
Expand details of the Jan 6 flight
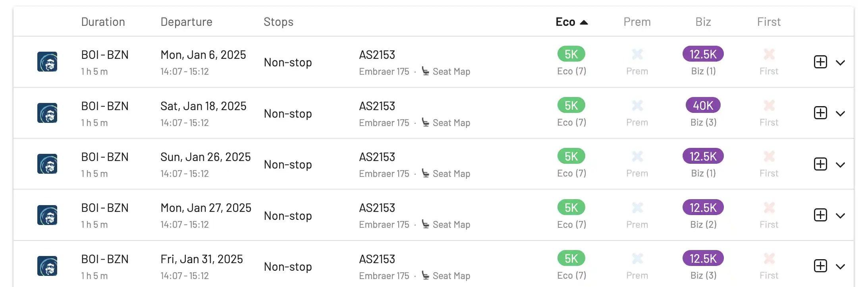coord(840,62)
